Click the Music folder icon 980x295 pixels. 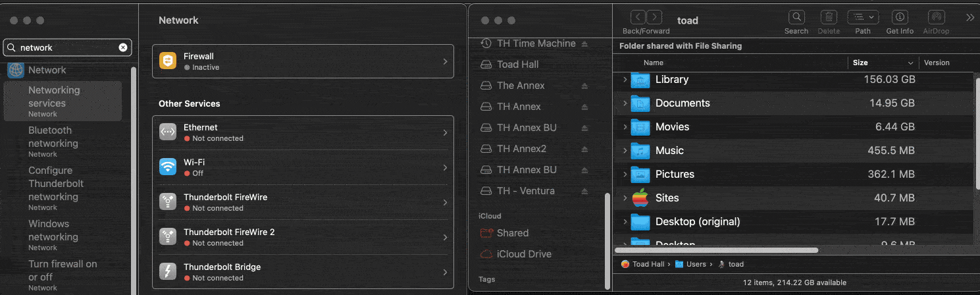pos(640,151)
